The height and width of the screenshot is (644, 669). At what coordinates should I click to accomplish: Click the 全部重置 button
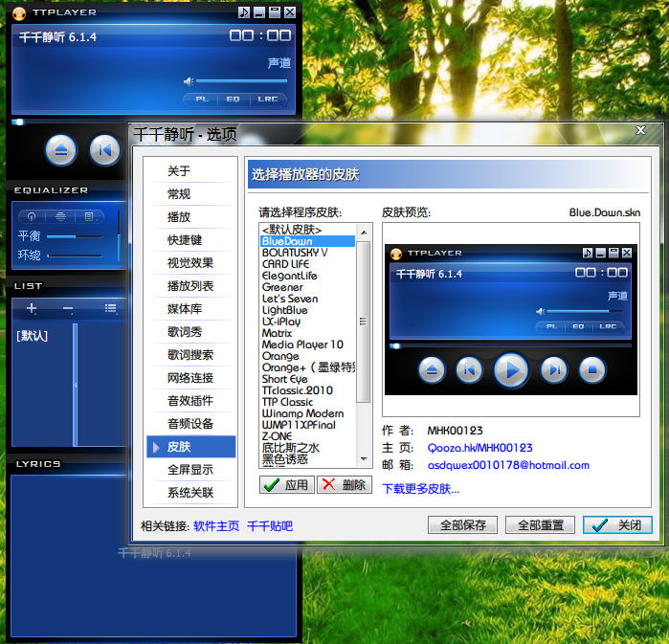[x=540, y=525]
